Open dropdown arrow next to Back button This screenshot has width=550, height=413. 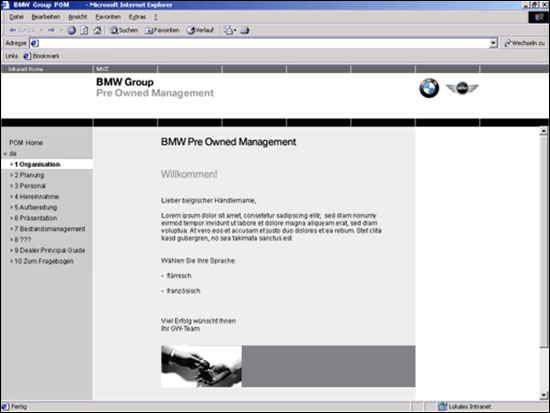[41, 30]
